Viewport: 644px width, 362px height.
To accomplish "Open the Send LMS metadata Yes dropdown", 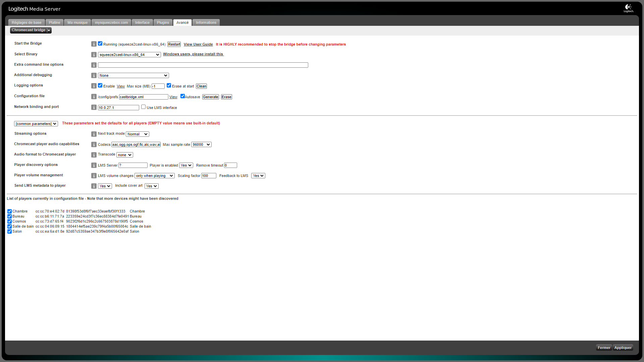I will 105,186.
